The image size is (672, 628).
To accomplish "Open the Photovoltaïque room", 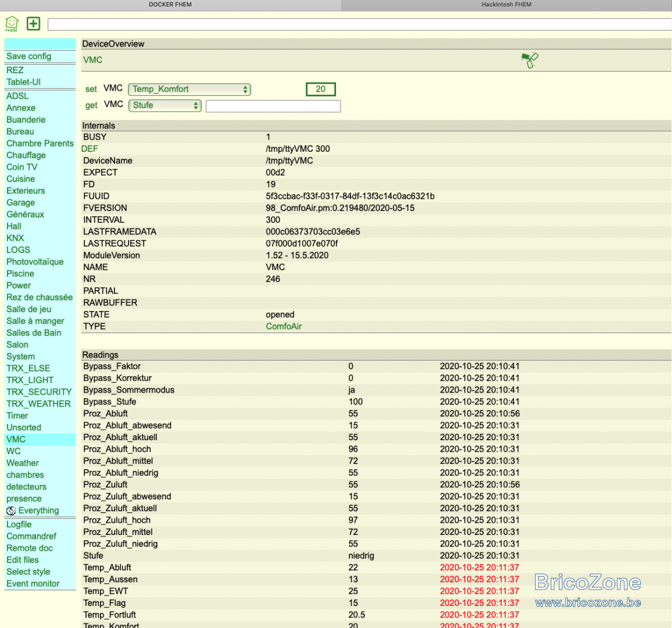I will [35, 262].
